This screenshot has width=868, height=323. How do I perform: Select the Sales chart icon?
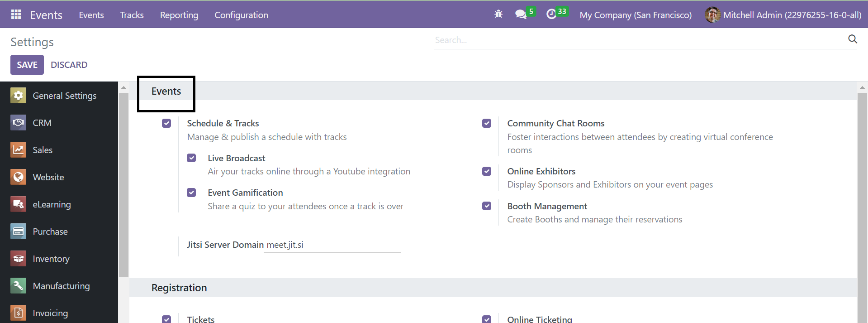(x=18, y=150)
